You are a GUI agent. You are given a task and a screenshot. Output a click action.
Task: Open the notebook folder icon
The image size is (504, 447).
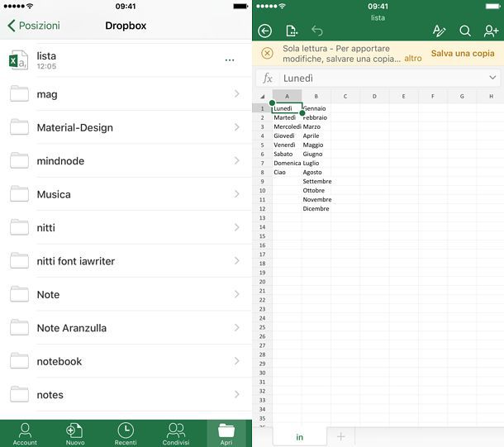pyautogui.click(x=19, y=361)
